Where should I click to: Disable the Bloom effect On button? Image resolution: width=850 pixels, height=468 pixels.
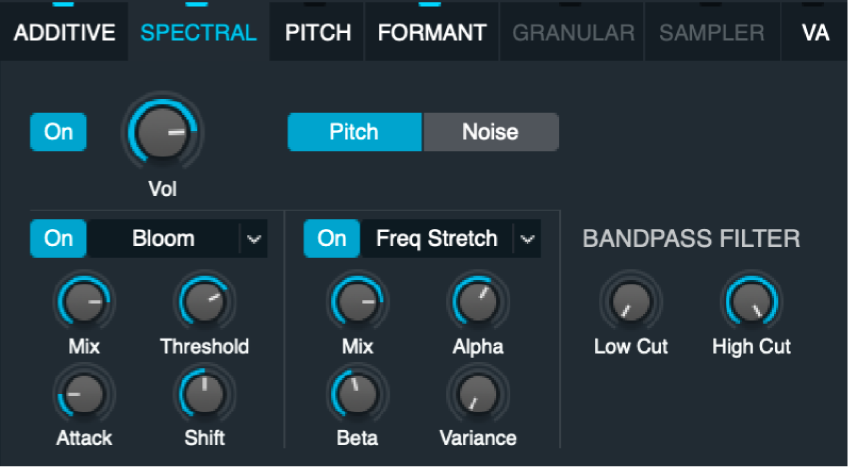58,239
